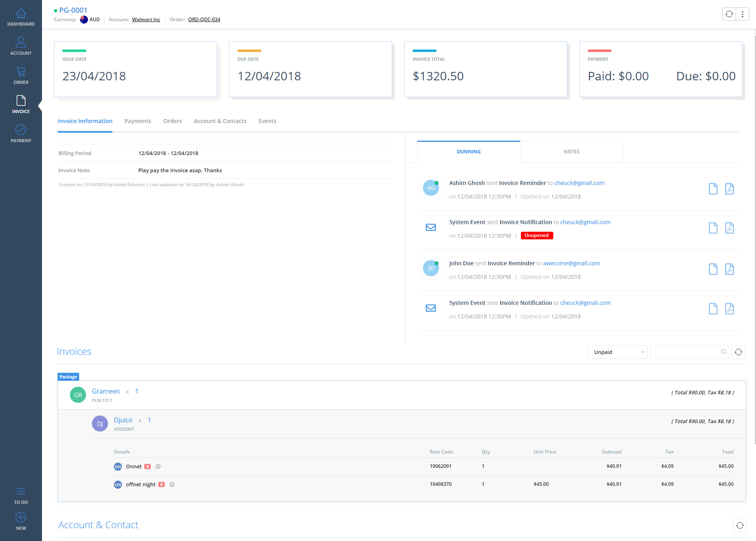Screen dimensions: 756x541
Task: Open the To Do list
Action: pyautogui.click(x=21, y=495)
